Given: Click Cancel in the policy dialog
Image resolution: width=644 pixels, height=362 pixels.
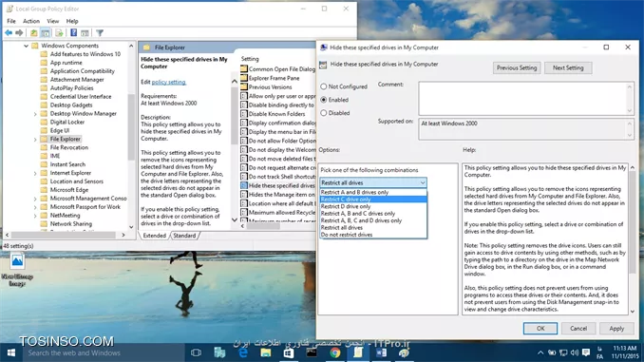Looking at the screenshot, I should [578, 329].
